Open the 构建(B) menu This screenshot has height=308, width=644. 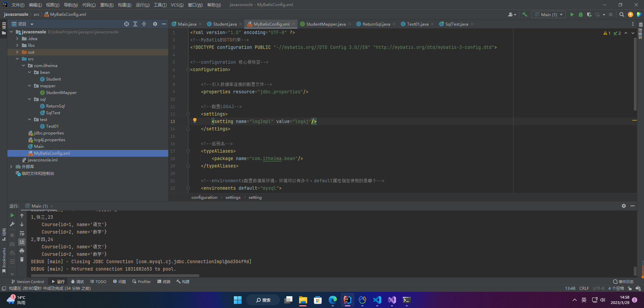pyautogui.click(x=124, y=5)
